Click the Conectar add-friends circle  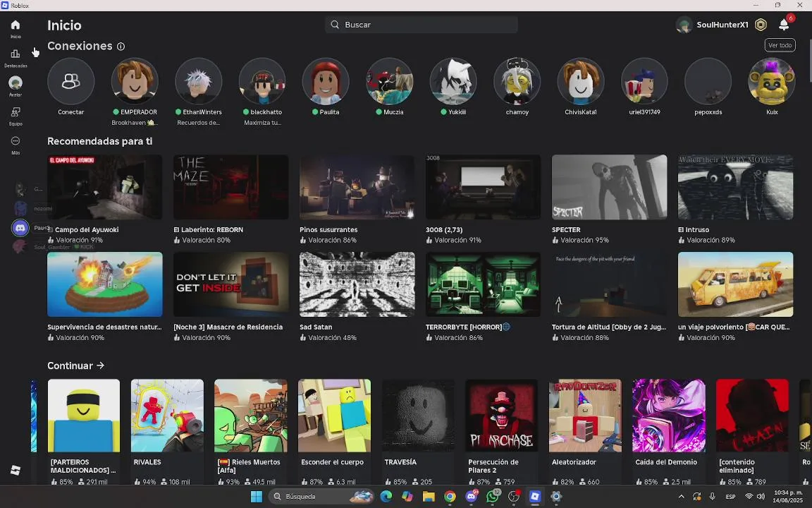[71, 81]
